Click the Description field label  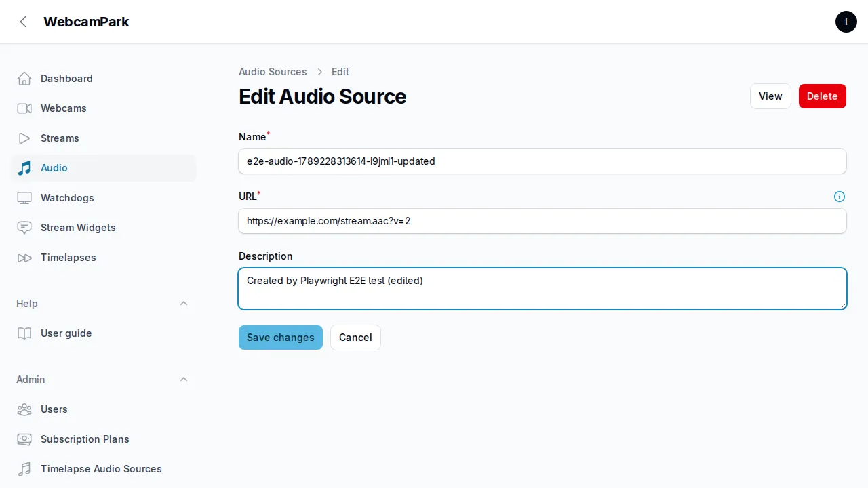(266, 256)
